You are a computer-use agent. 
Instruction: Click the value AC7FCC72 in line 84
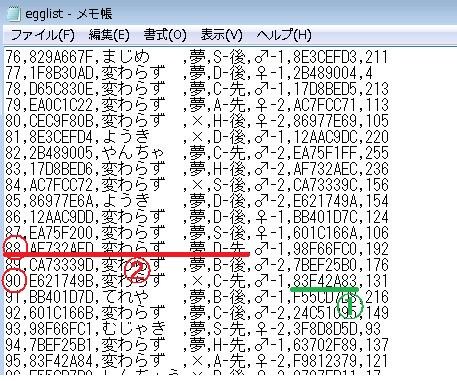point(60,185)
